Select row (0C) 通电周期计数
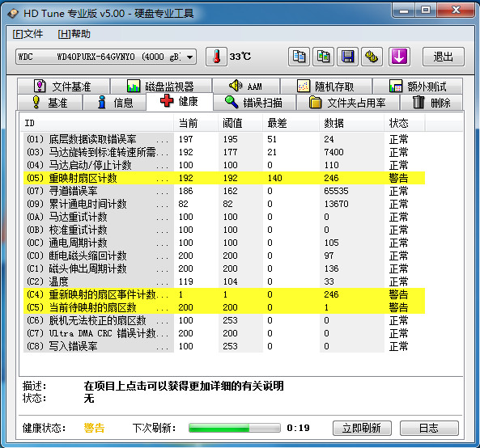This screenshot has width=480, height=448. click(224, 243)
